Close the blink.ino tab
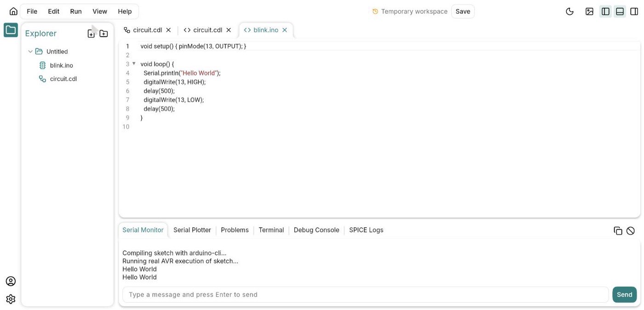The width and height of the screenshot is (644, 310). (x=285, y=30)
